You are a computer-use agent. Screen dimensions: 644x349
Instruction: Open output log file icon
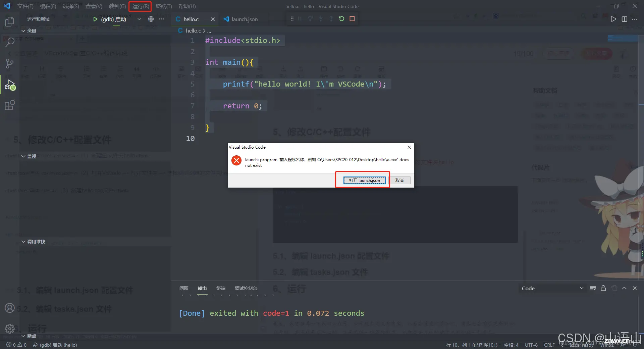[614, 288]
